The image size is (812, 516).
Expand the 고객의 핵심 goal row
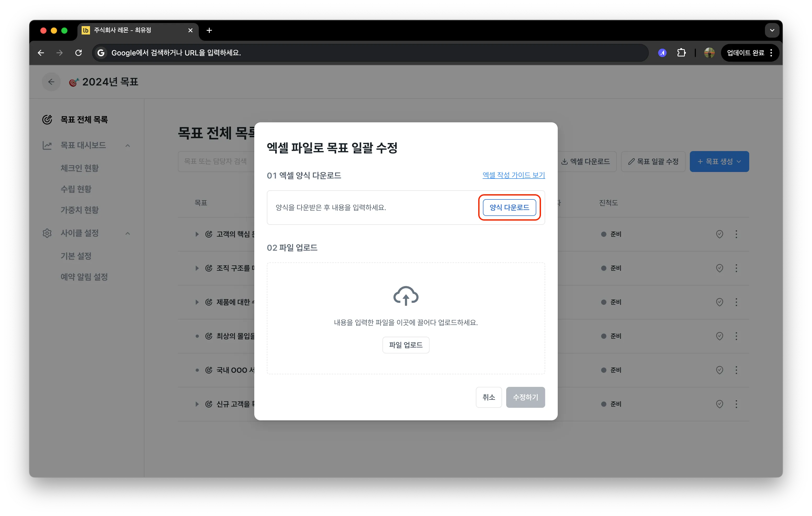click(x=197, y=234)
